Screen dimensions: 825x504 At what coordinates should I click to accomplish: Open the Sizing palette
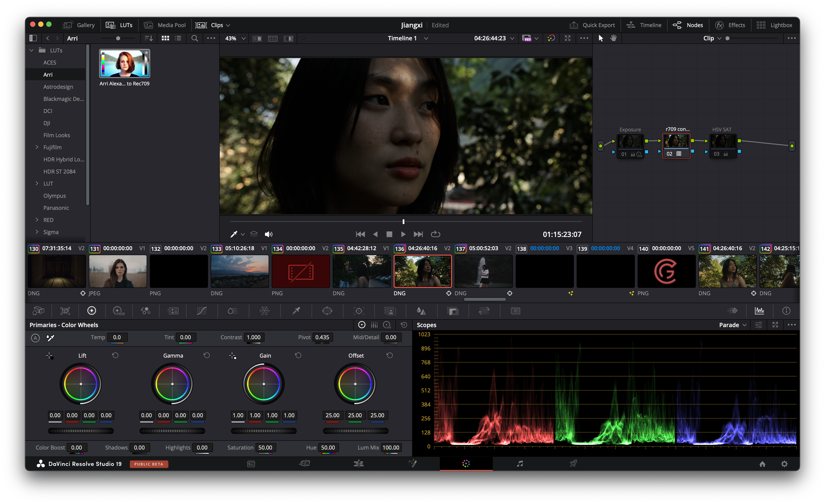484,311
